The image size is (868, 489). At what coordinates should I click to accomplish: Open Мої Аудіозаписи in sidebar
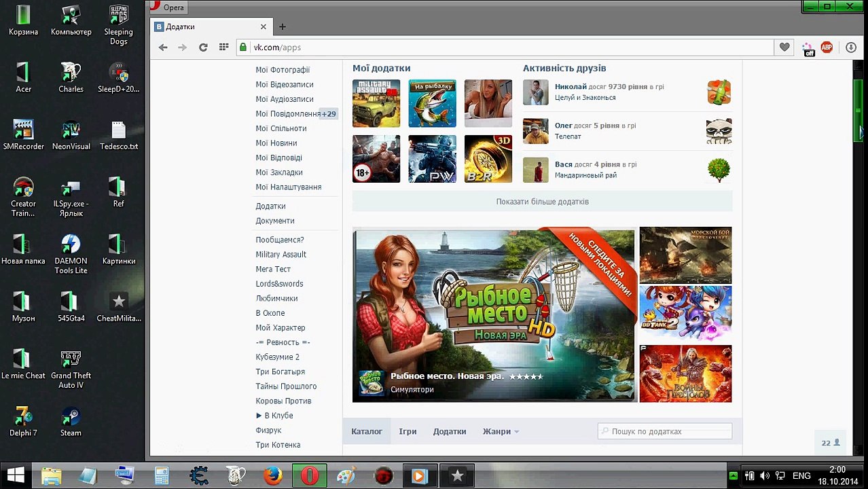285,99
